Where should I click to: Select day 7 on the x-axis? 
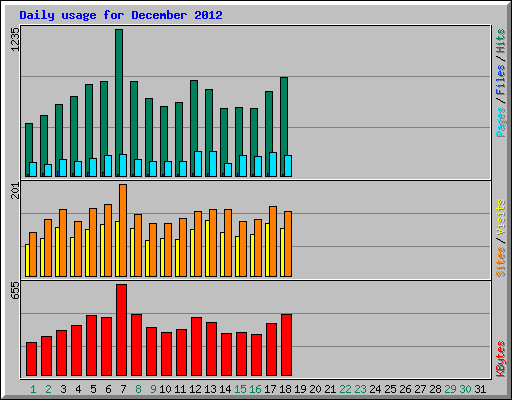tap(123, 389)
